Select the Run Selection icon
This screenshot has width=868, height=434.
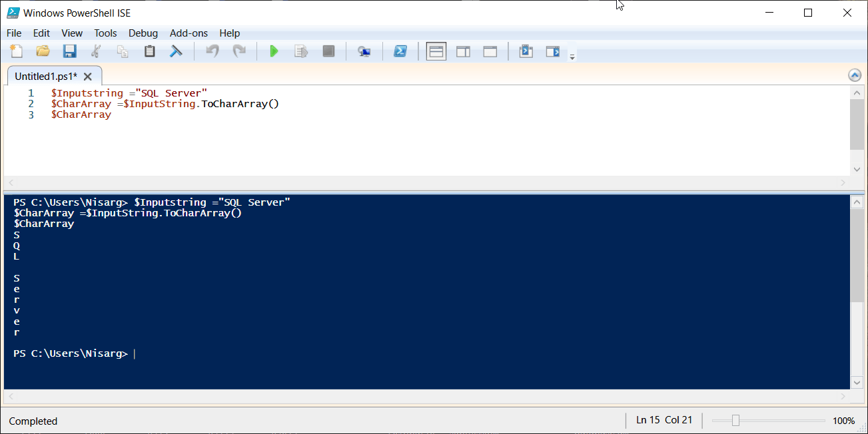tap(300, 51)
